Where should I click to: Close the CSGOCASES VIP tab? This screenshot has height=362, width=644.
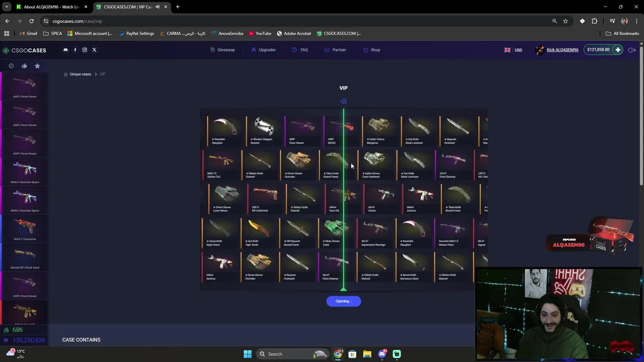coord(166,7)
